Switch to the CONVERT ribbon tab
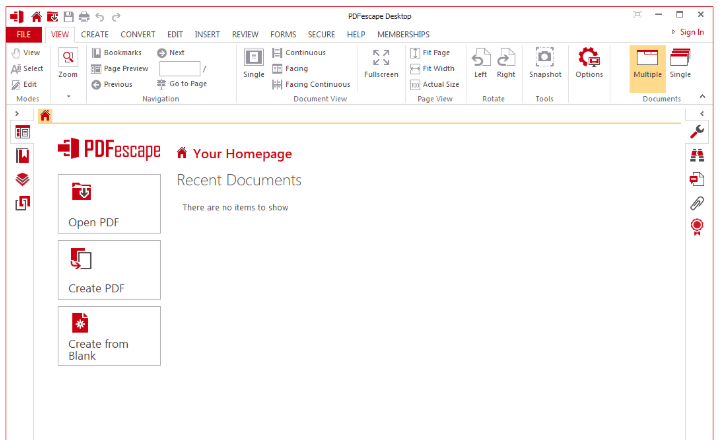Screen dimensions: 722x440 138,35
